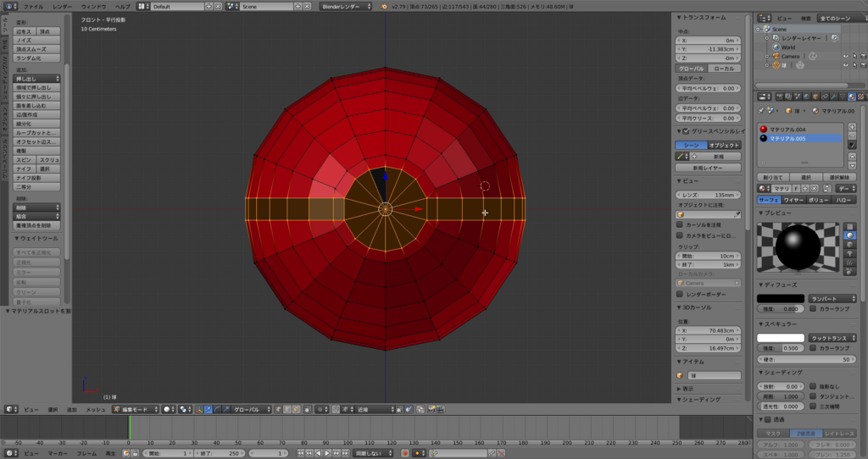Click the timeline record button
The height and width of the screenshot is (459, 868).
pyautogui.click(x=405, y=453)
